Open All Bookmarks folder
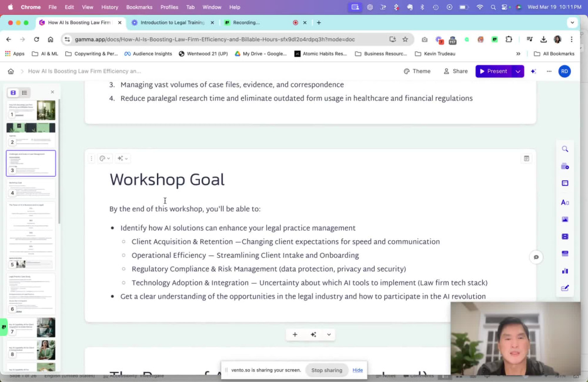588x382 pixels. pos(554,54)
